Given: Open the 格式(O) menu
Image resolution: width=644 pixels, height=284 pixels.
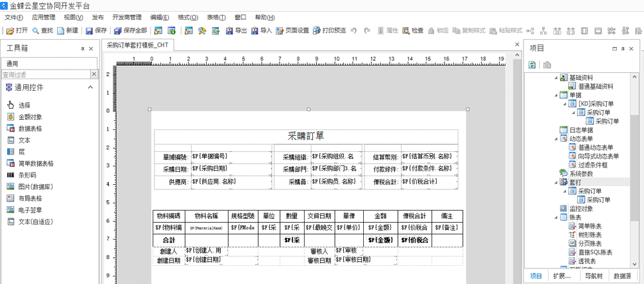Looking at the screenshot, I should tap(188, 17).
